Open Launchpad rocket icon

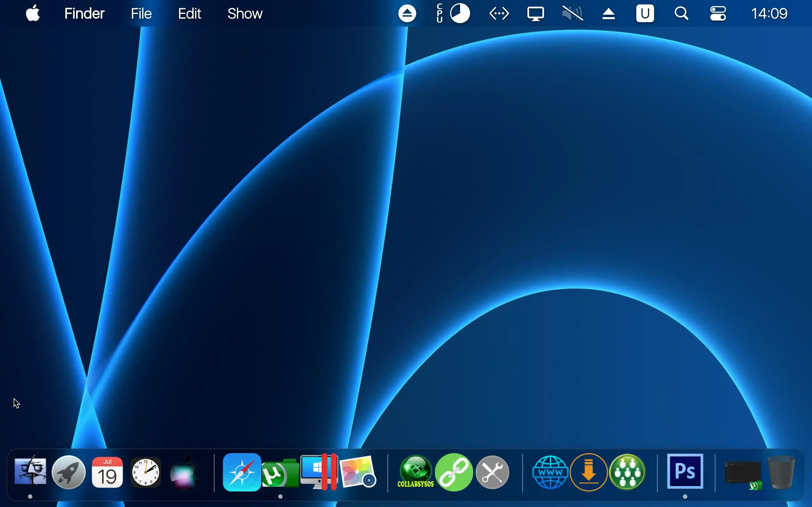tap(69, 472)
